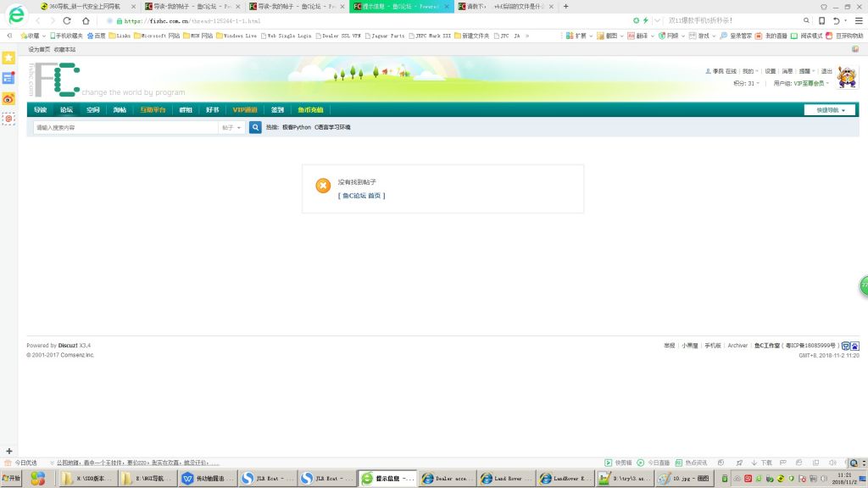Open the VIP通道 nav item

click(x=245, y=109)
